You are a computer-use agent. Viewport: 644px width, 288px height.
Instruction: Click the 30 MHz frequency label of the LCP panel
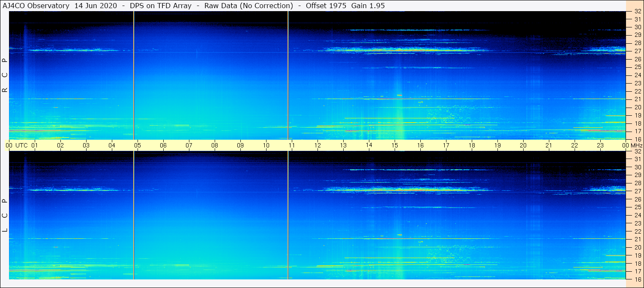(638, 167)
